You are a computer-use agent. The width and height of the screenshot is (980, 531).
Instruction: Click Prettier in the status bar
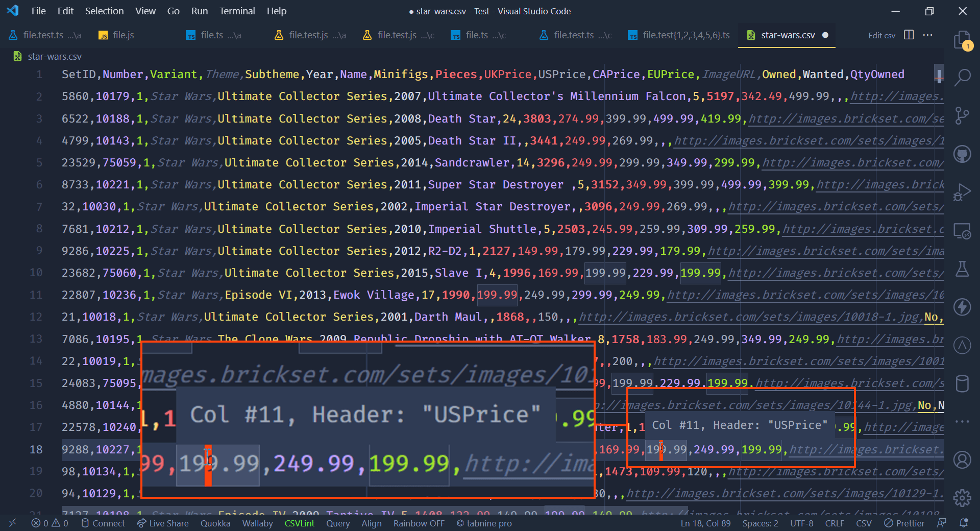tap(904, 523)
